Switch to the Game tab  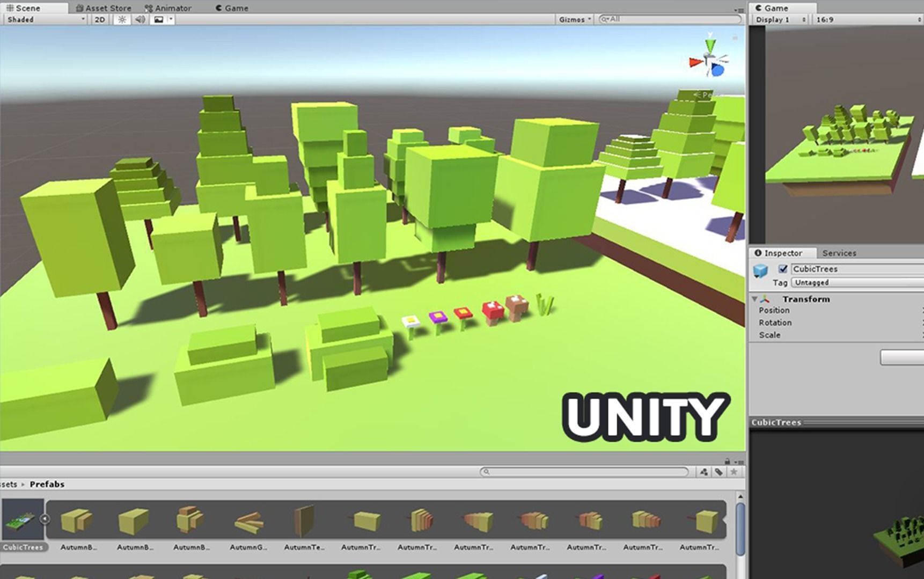click(232, 8)
